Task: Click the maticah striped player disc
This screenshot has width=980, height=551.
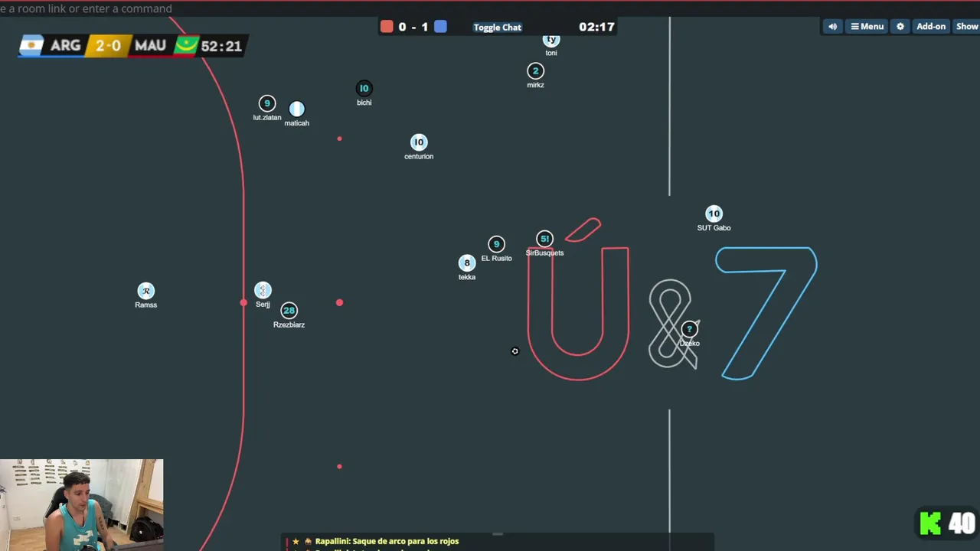Action: click(296, 109)
